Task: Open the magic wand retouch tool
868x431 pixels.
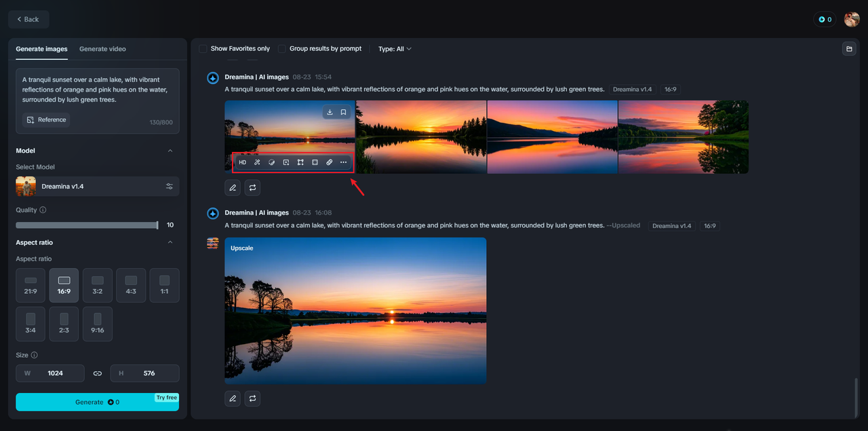Action: point(257,163)
